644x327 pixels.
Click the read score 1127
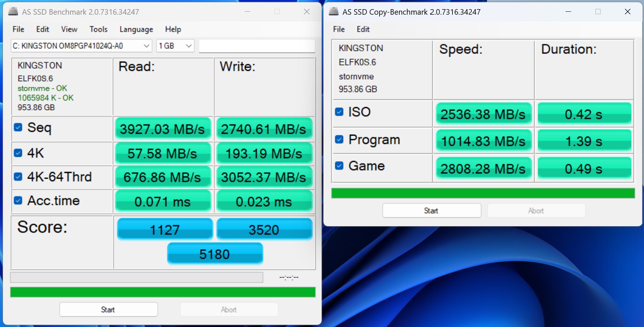click(165, 229)
